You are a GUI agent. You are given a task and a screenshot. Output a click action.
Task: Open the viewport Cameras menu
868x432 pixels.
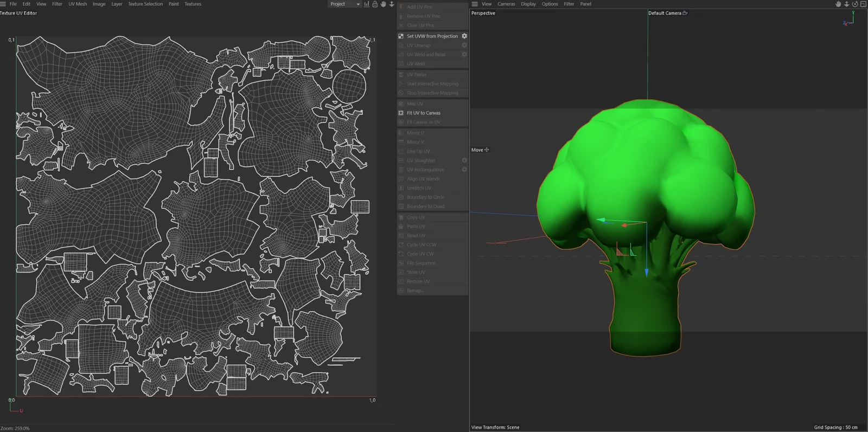coord(506,4)
